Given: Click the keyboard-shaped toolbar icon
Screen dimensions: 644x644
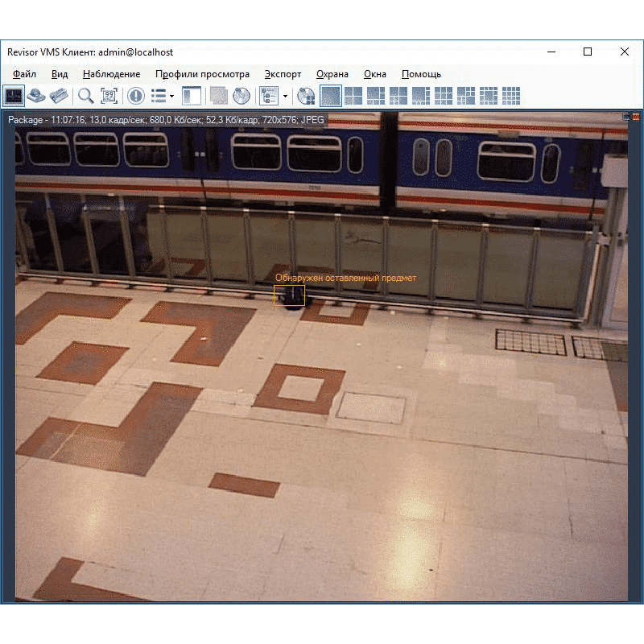Looking at the screenshot, I should (x=59, y=96).
